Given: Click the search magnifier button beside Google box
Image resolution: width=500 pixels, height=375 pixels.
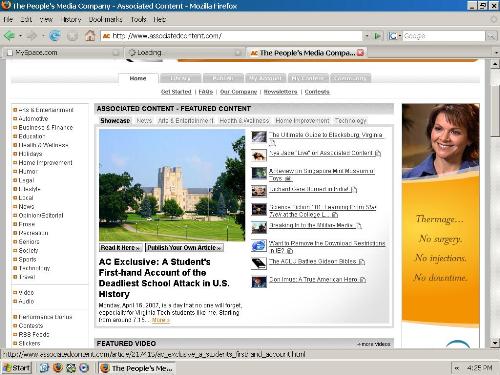Looking at the screenshot, I should point(491,36).
